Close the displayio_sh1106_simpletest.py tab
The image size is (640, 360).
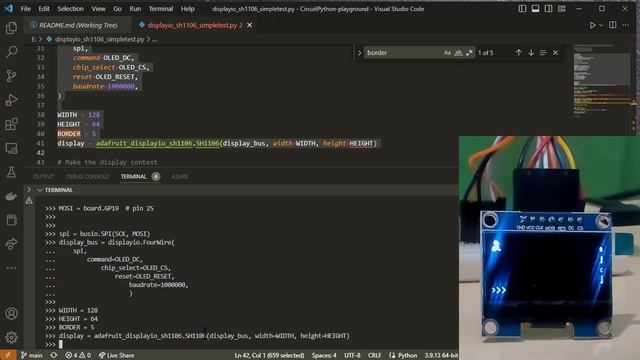pos(249,25)
